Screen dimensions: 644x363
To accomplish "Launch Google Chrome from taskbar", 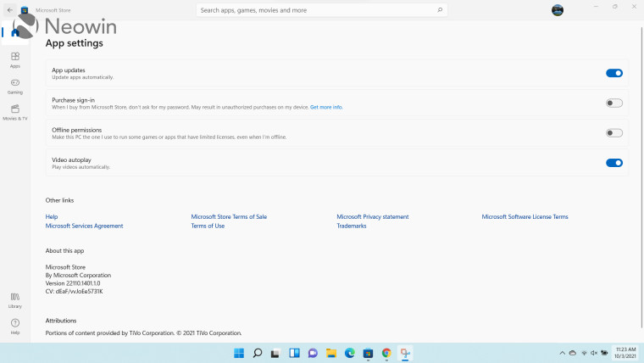I will click(x=386, y=353).
